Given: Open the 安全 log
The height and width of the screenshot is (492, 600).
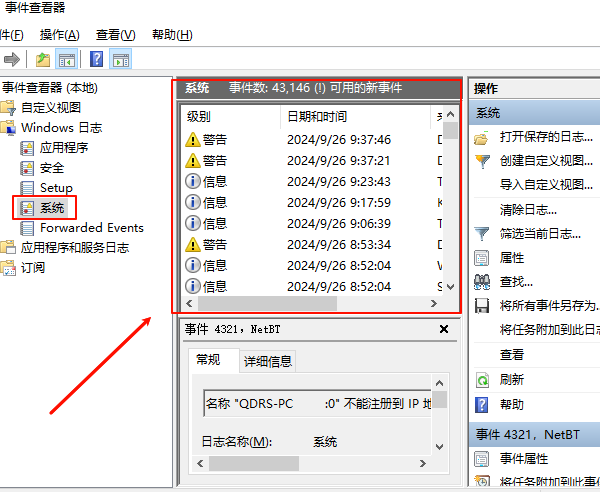Looking at the screenshot, I should tap(52, 168).
